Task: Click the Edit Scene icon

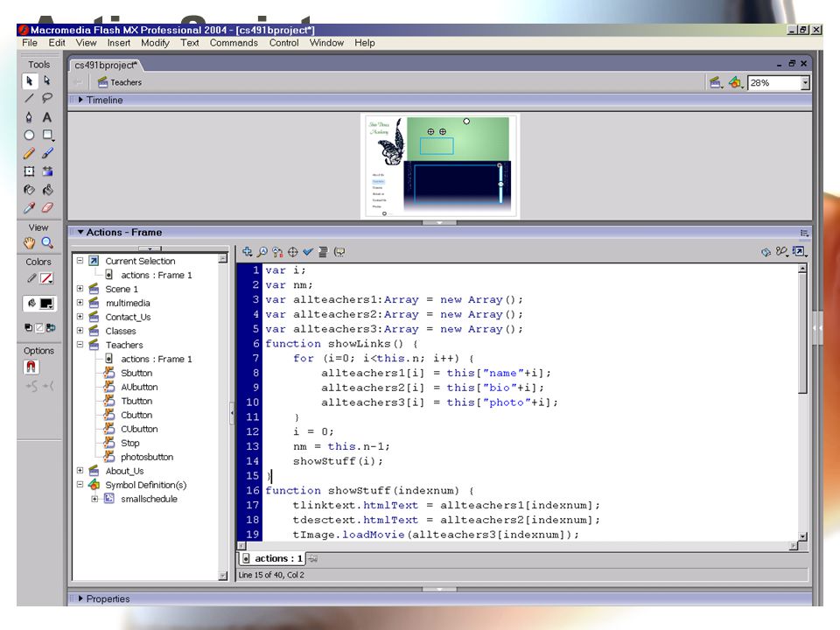Action: tap(715, 82)
